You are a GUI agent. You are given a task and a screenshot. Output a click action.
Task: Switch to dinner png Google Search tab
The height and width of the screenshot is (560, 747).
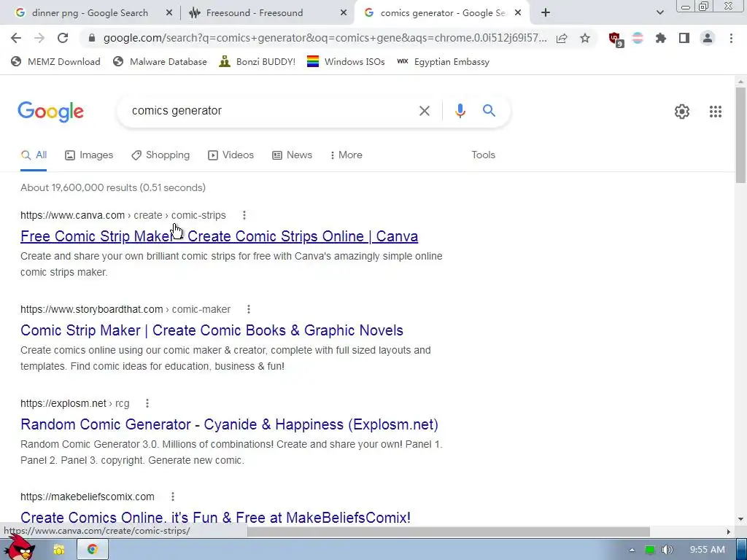88,13
